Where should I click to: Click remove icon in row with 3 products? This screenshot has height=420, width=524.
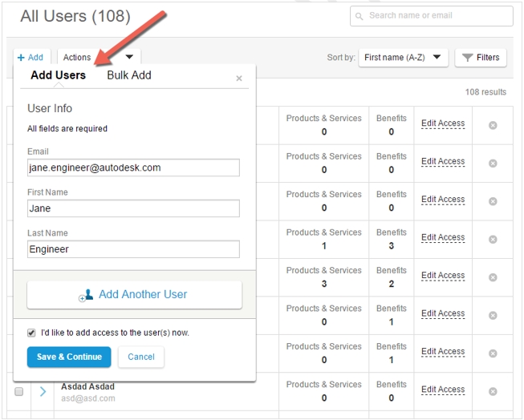point(493,277)
